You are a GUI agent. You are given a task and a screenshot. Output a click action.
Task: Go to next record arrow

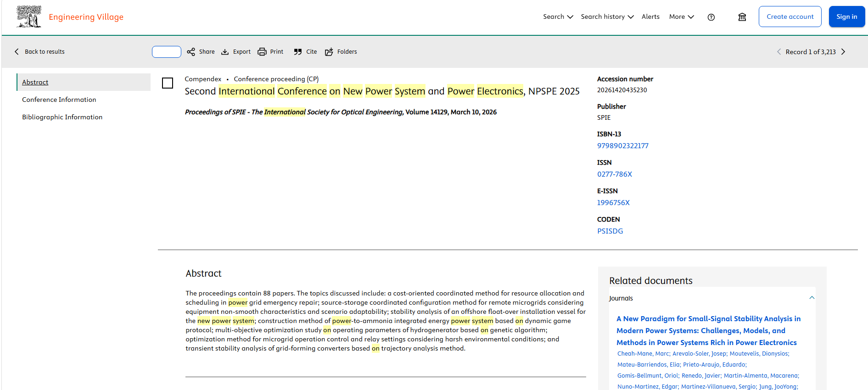point(843,52)
